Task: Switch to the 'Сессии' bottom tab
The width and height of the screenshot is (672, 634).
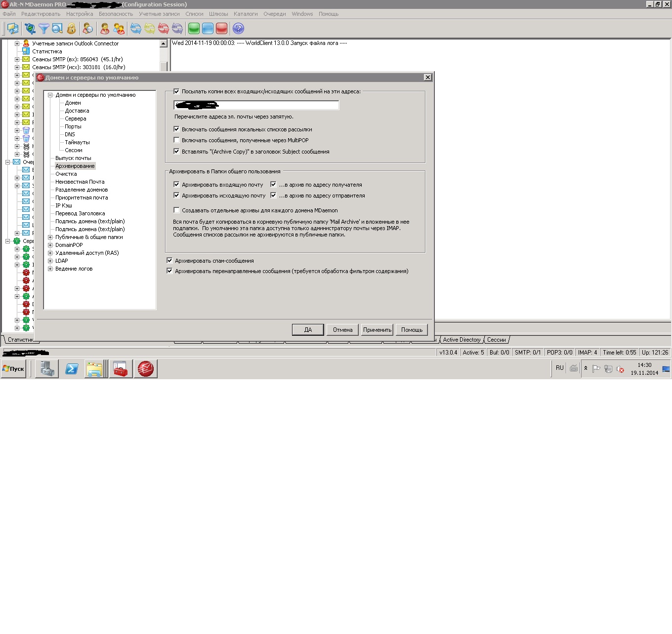Action: click(x=497, y=340)
